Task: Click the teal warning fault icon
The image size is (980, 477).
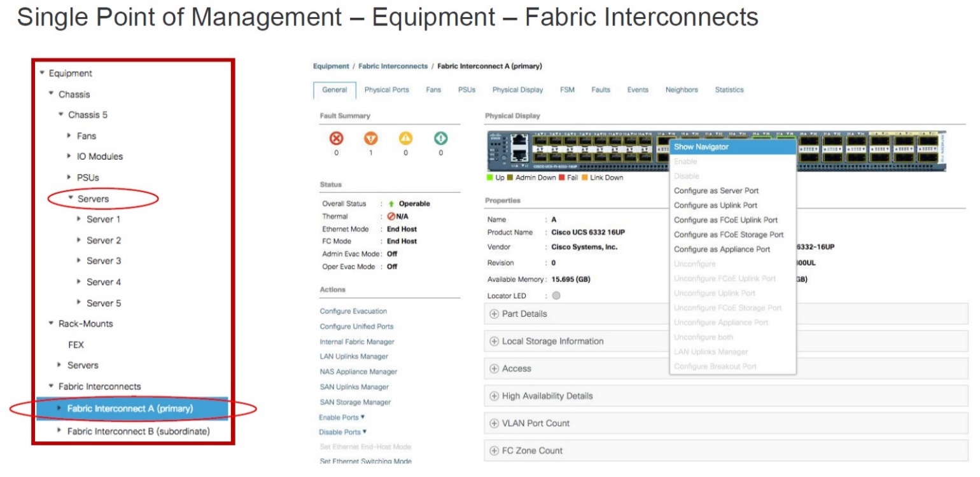Action: pos(441,138)
